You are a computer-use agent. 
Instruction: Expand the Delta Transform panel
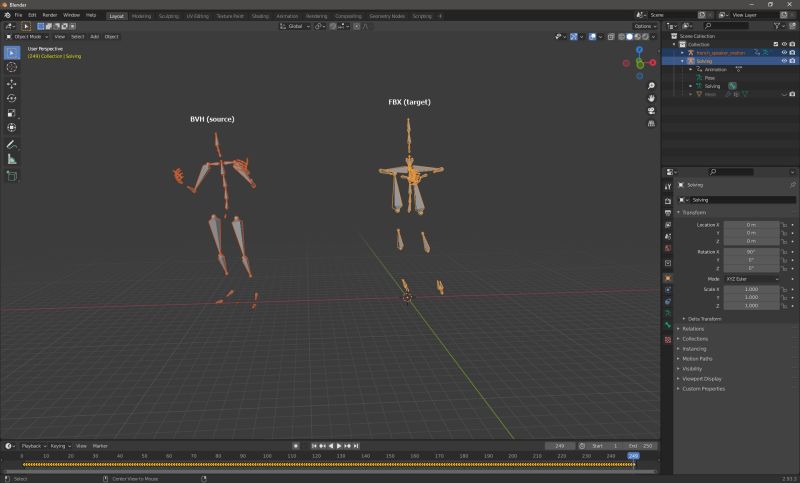pyautogui.click(x=704, y=319)
